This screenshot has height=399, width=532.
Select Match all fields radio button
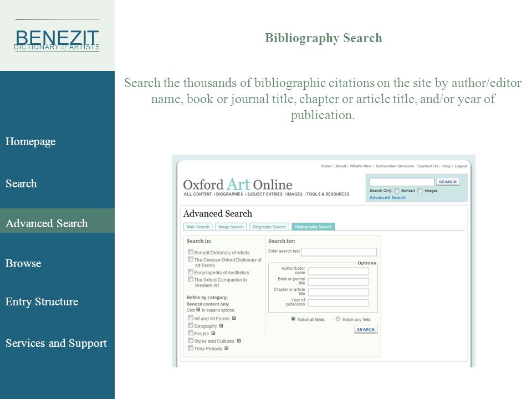coord(293,319)
